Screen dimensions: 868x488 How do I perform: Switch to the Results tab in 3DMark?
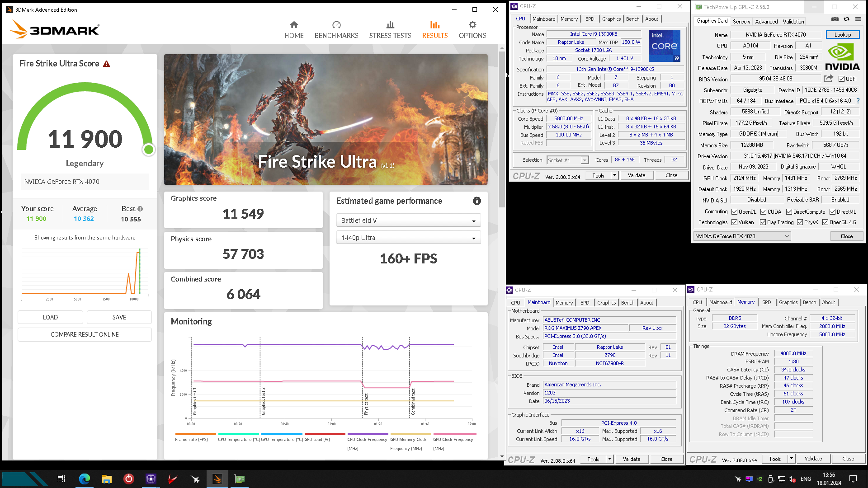click(x=435, y=30)
